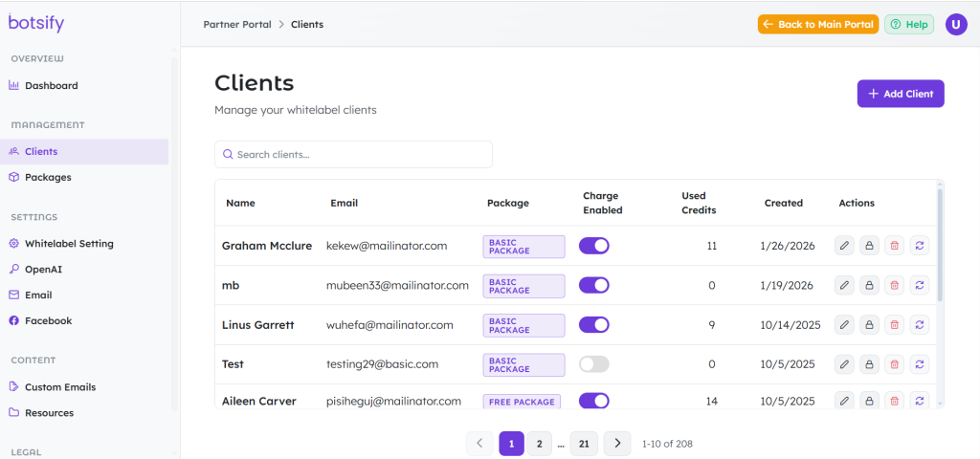The image size is (980, 459).
Task: Click lock icon for Linus Garrett
Action: pos(869,325)
